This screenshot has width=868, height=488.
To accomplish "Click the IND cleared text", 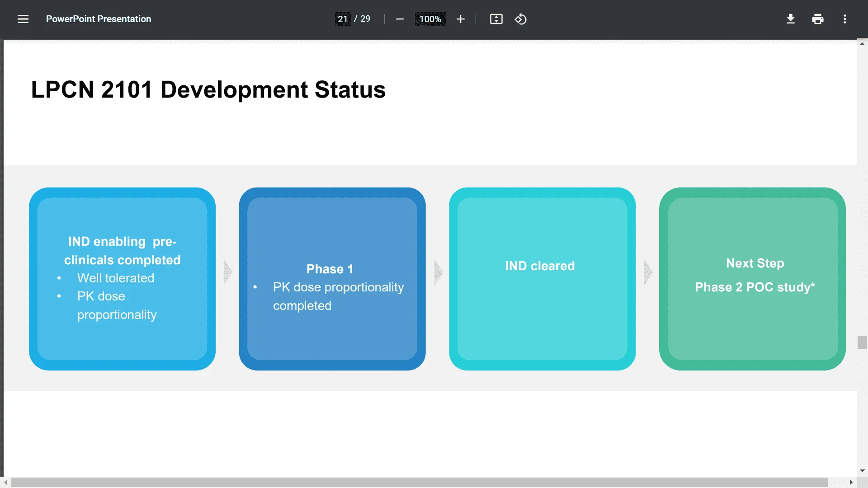I will click(x=540, y=266).
